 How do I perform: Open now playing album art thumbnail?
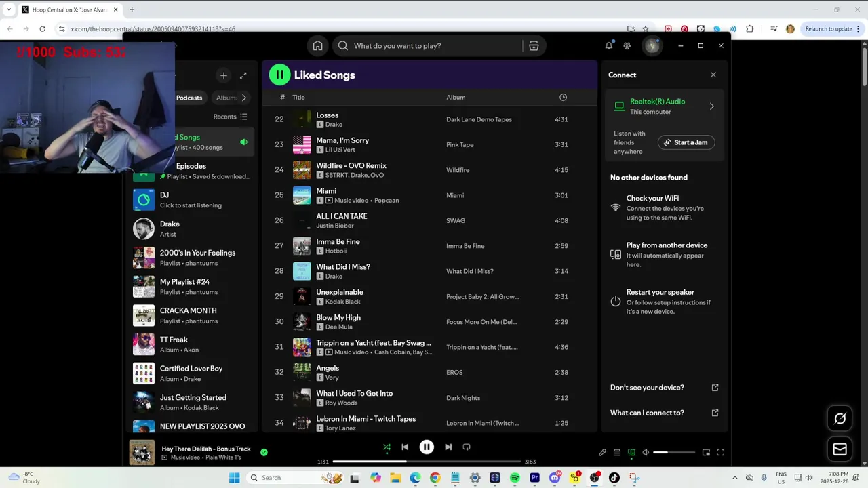coord(142,452)
